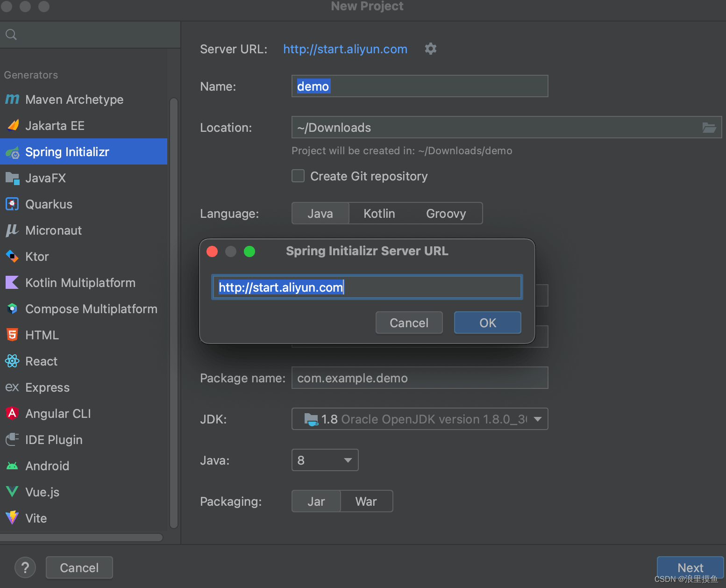Open help with question mark button
The width and height of the screenshot is (726, 588).
[25, 567]
